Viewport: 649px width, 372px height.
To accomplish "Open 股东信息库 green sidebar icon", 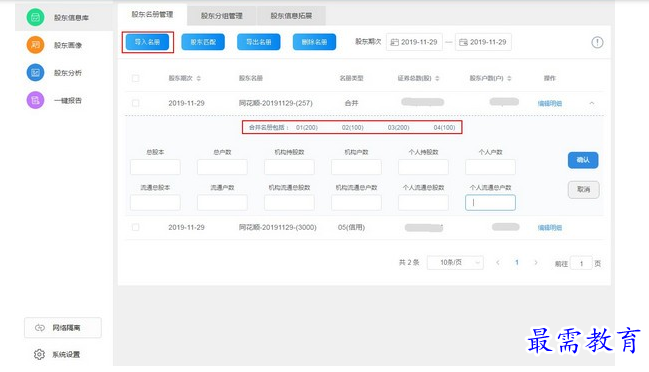I will click(35, 17).
